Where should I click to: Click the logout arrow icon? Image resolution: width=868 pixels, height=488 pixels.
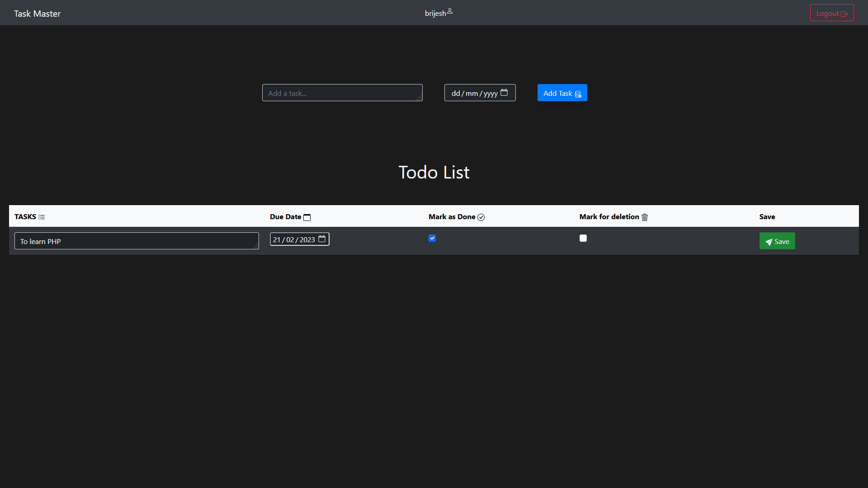tap(844, 14)
